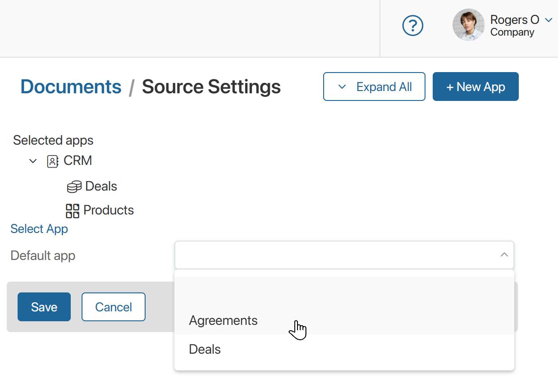The width and height of the screenshot is (558, 392).
Task: Select Deals from the default app list
Action: (204, 349)
